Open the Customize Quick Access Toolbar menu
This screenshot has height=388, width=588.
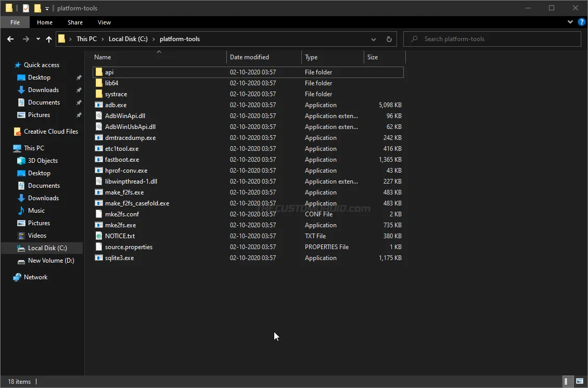(x=47, y=8)
